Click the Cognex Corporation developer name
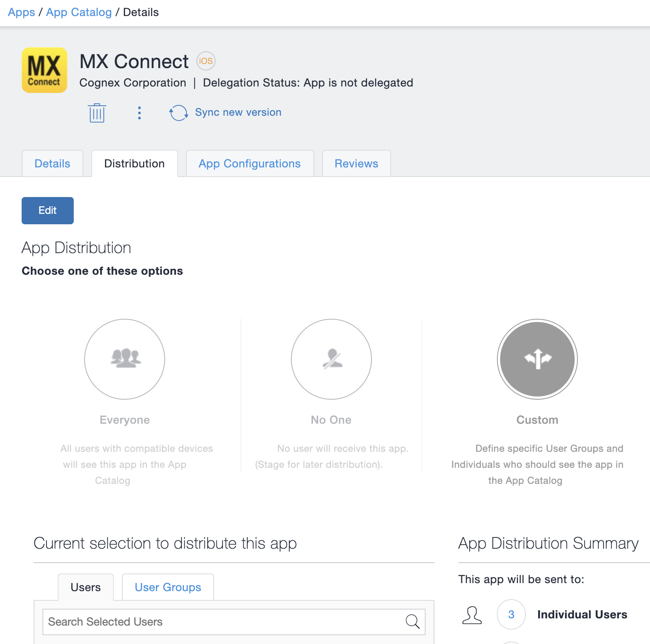Viewport: 650px width, 644px height. point(133,83)
